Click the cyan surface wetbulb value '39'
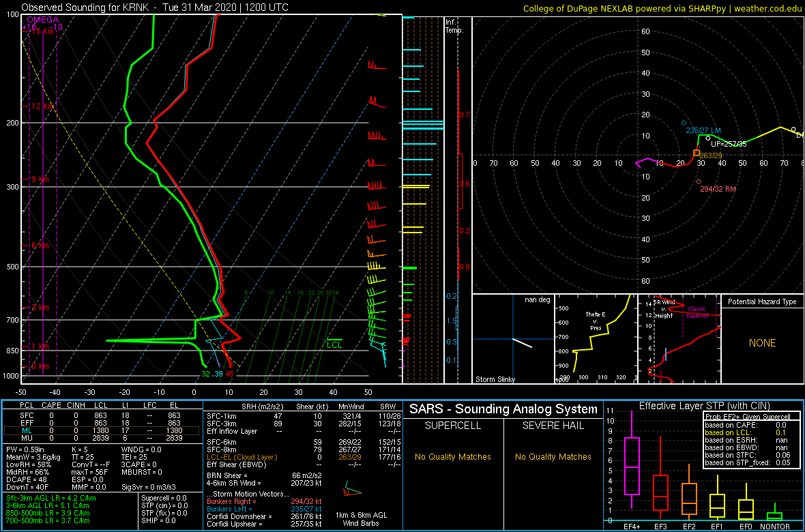 (218, 374)
